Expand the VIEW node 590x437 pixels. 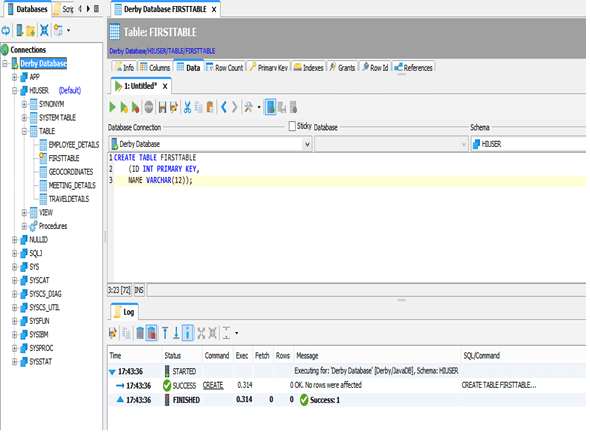pos(24,213)
